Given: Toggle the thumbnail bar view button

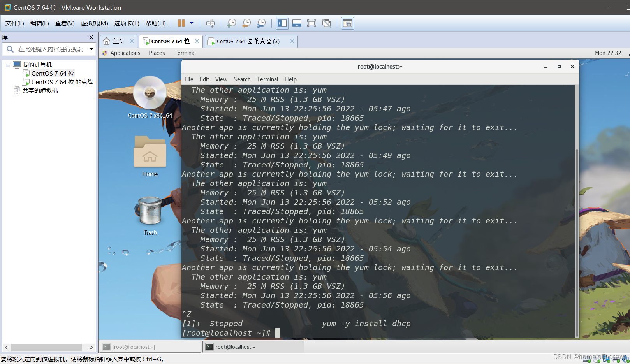Looking at the screenshot, I should point(297,23).
